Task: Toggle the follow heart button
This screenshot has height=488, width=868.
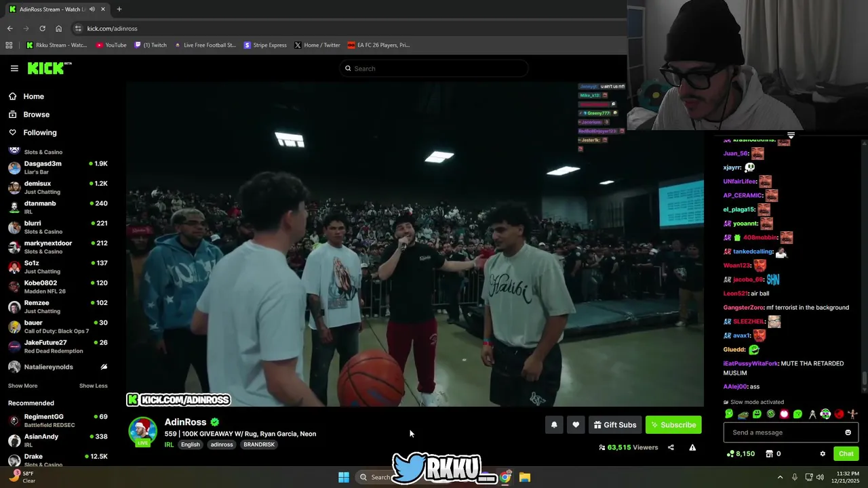Action: (x=576, y=425)
